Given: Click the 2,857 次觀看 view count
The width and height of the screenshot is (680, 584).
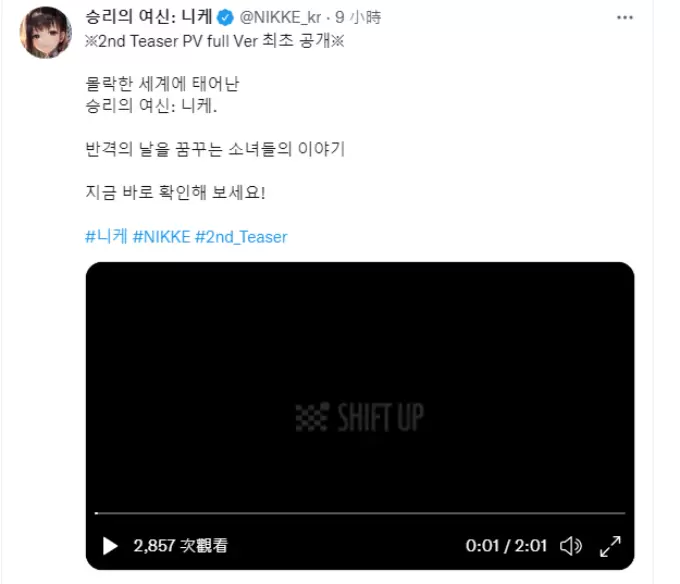Looking at the screenshot, I should 180,546.
